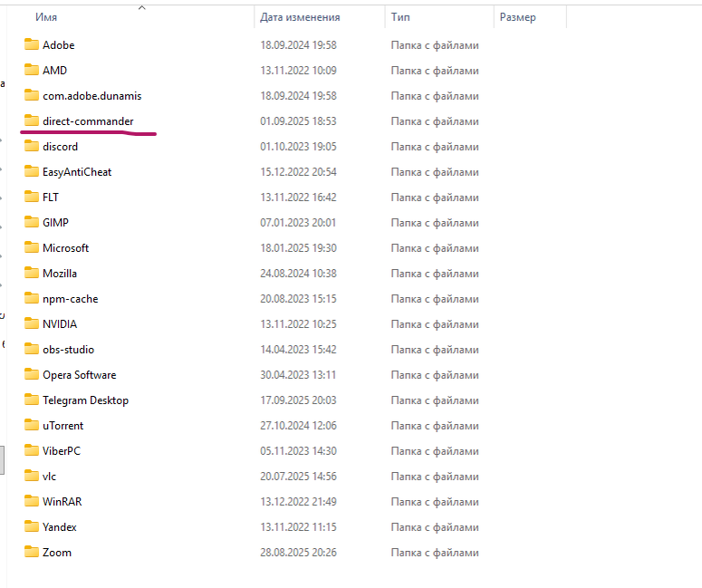This screenshot has width=702, height=588.
Task: Click the ViberPC folder icon
Action: (x=32, y=450)
